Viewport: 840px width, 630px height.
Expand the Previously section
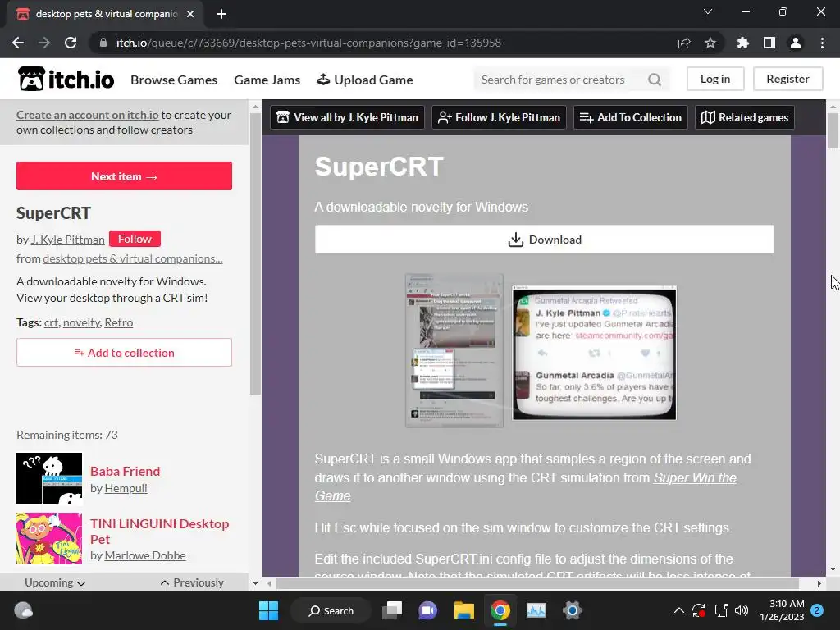[x=192, y=582]
